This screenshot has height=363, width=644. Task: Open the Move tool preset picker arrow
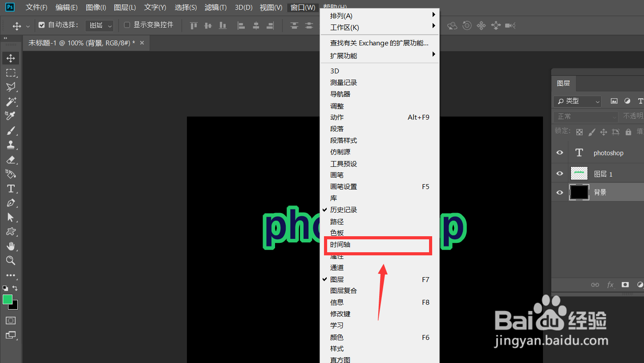click(x=28, y=26)
